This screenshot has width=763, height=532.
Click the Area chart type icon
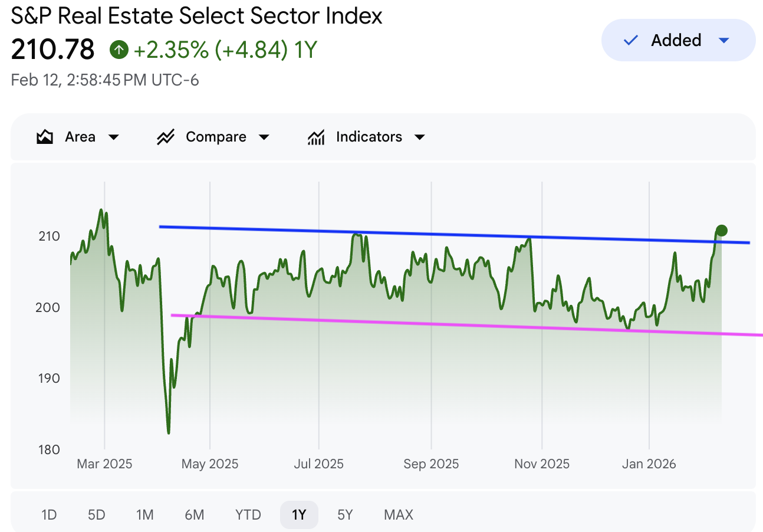coord(45,137)
